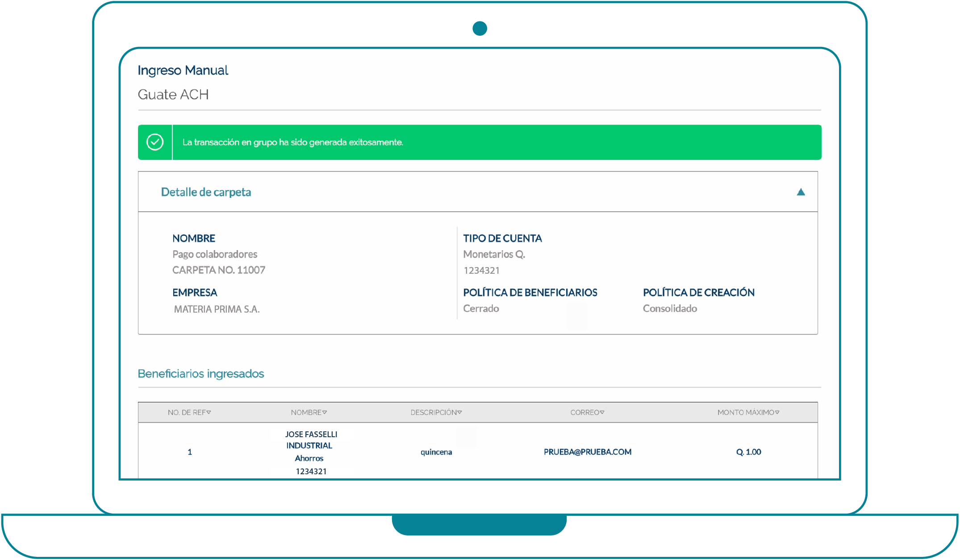Click the success checkmark icon in banner

pos(155,142)
